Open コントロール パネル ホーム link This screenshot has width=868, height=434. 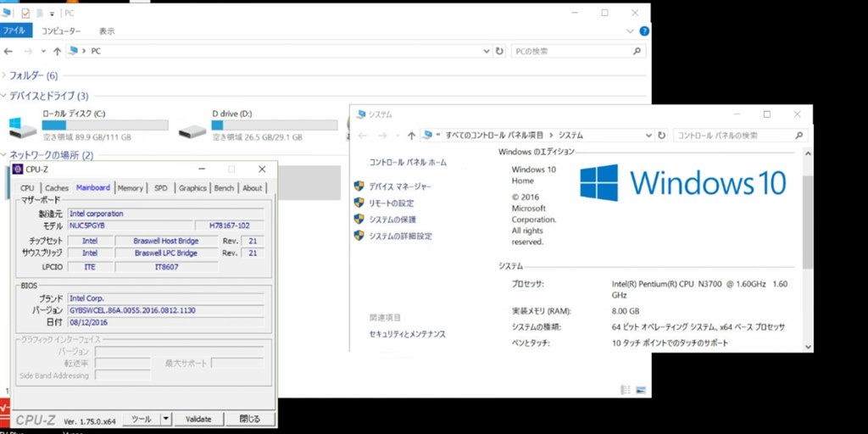coord(408,163)
